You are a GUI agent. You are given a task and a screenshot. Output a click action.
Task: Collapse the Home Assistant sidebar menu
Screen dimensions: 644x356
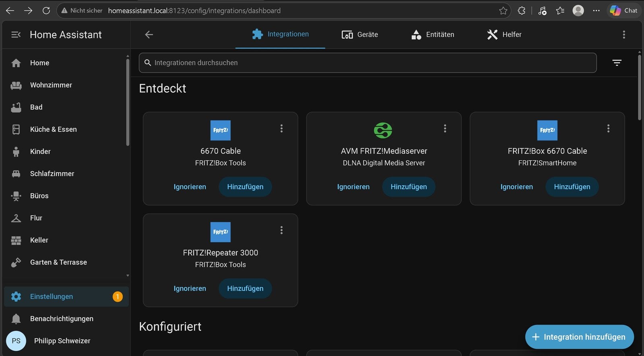[x=16, y=35]
